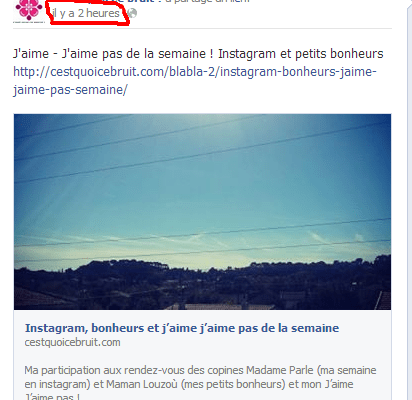Screen dimensions: 412x400
Task: Click the blue vertical strip at the right edge
Action: coord(410,200)
